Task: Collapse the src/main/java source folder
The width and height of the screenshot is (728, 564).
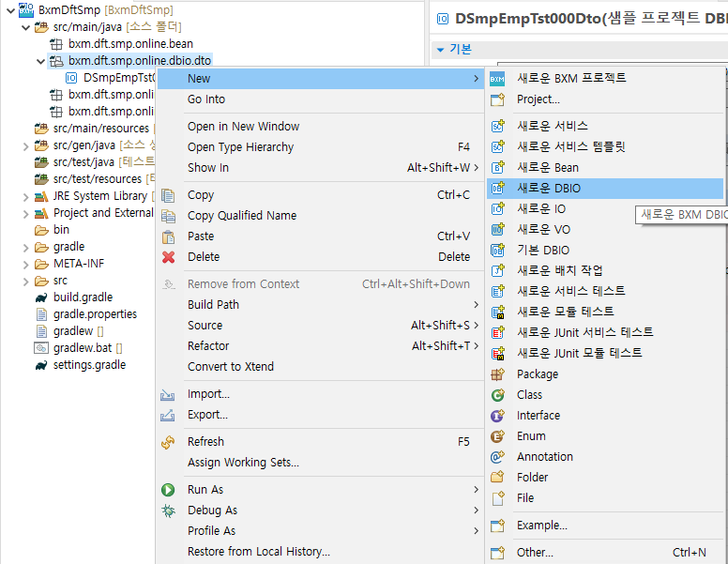Action: point(25,27)
